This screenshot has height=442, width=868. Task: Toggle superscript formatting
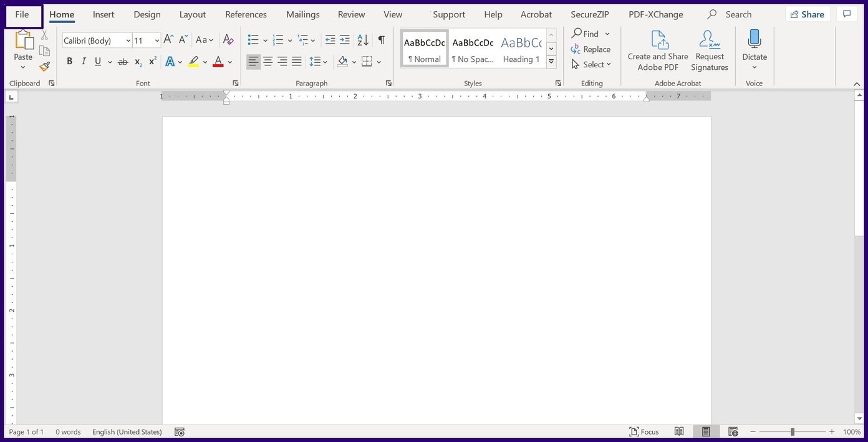[152, 60]
